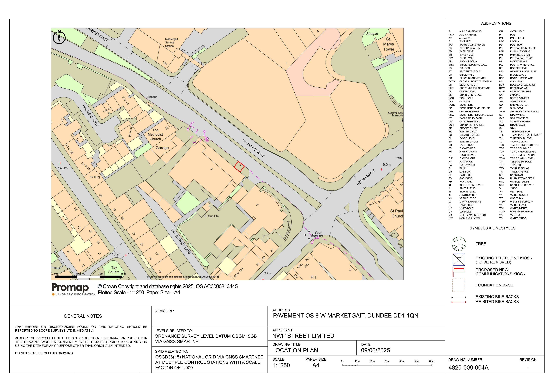Click the applicant NWP Street Limited text
The width and height of the screenshot is (554, 392).
pyautogui.click(x=303, y=336)
